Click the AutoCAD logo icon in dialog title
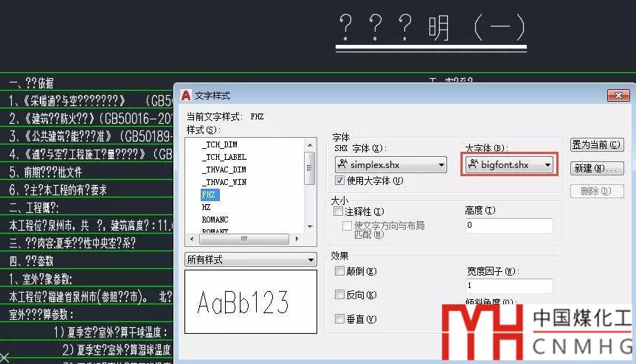Image resolution: width=636 pixels, height=364 pixels. (187, 96)
